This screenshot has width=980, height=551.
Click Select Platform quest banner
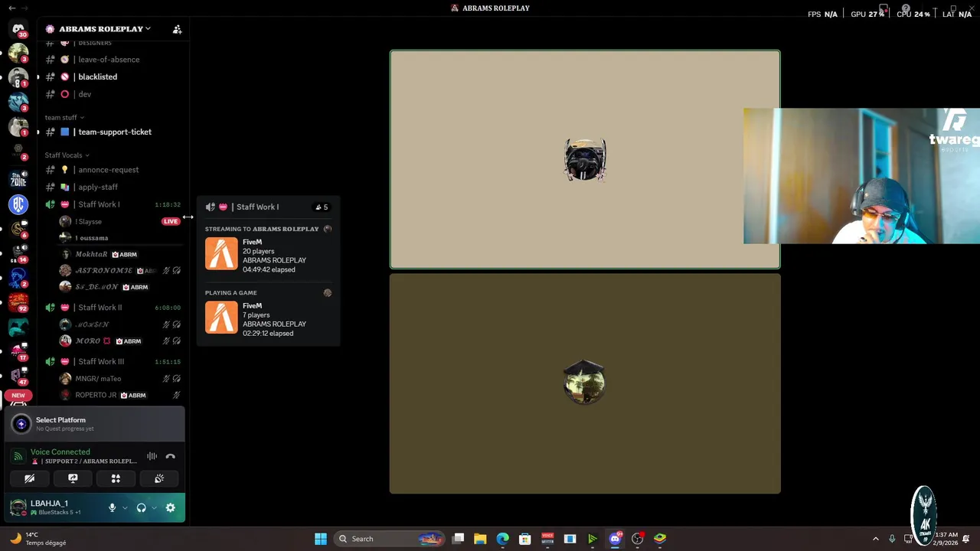(x=94, y=424)
